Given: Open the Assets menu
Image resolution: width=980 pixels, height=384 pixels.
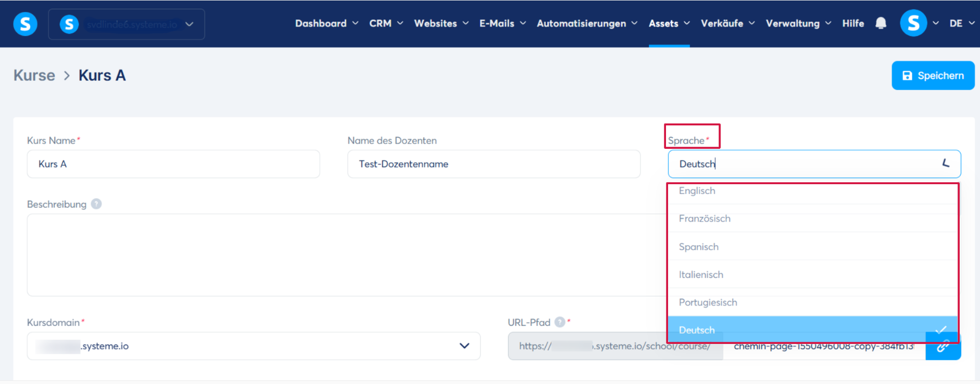Looking at the screenshot, I should (x=669, y=23).
